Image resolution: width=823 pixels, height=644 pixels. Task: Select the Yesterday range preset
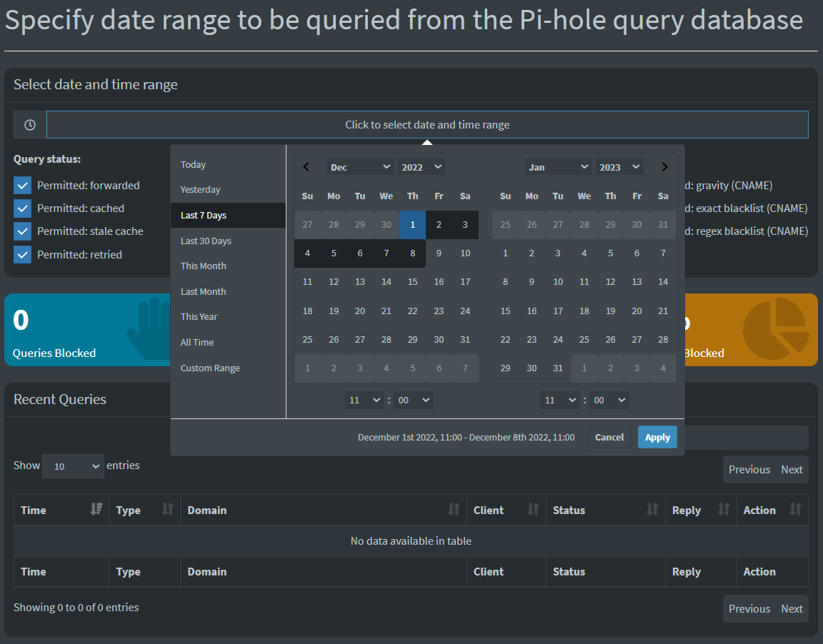point(229,190)
